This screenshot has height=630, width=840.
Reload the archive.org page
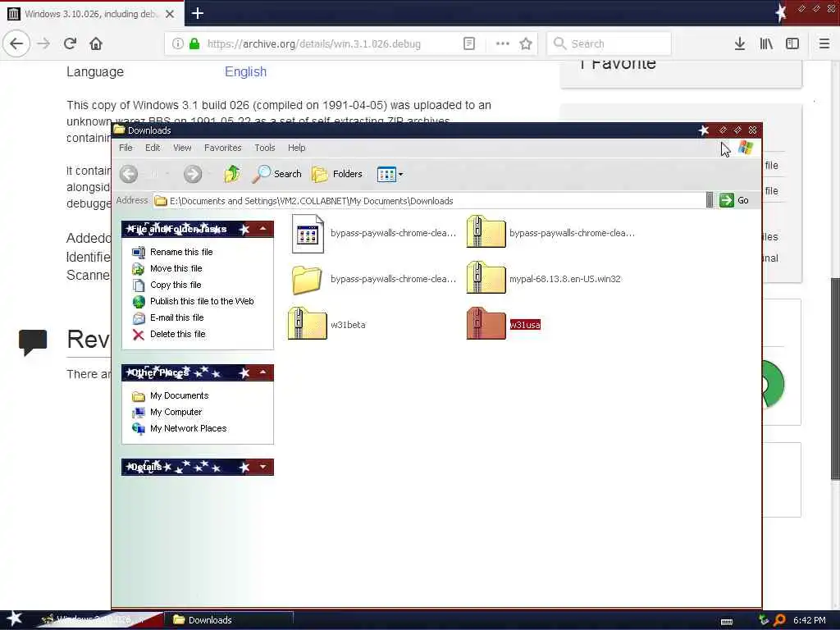point(71,44)
